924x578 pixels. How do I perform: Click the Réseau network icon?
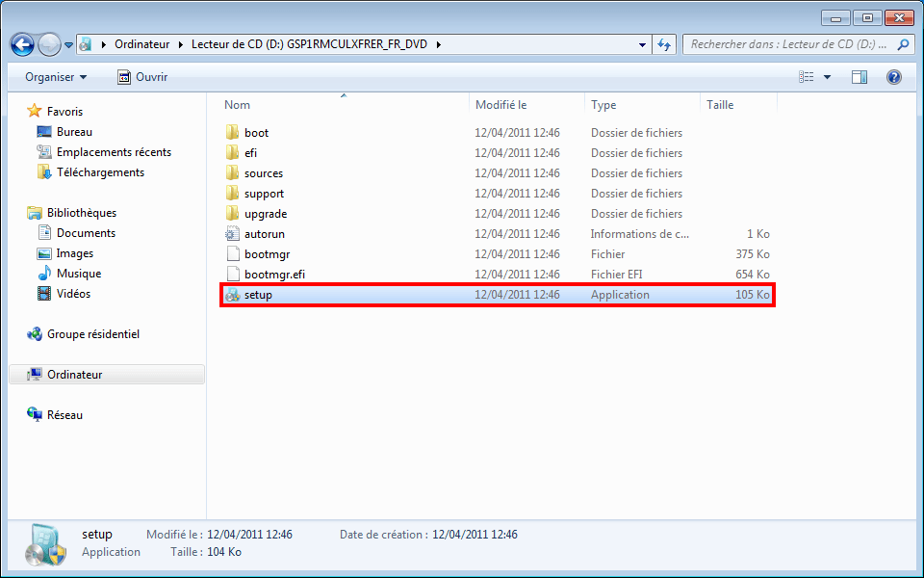pos(35,414)
